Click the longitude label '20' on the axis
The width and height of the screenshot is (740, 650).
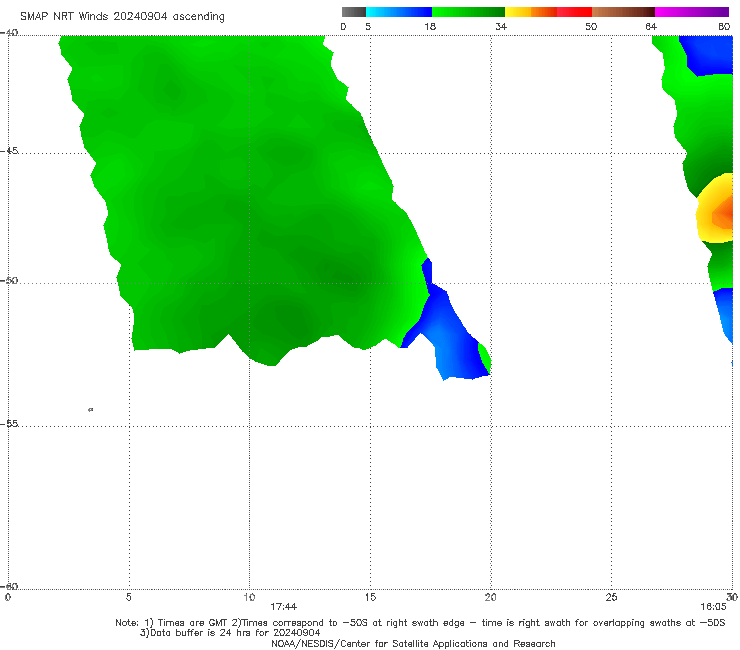(x=490, y=598)
